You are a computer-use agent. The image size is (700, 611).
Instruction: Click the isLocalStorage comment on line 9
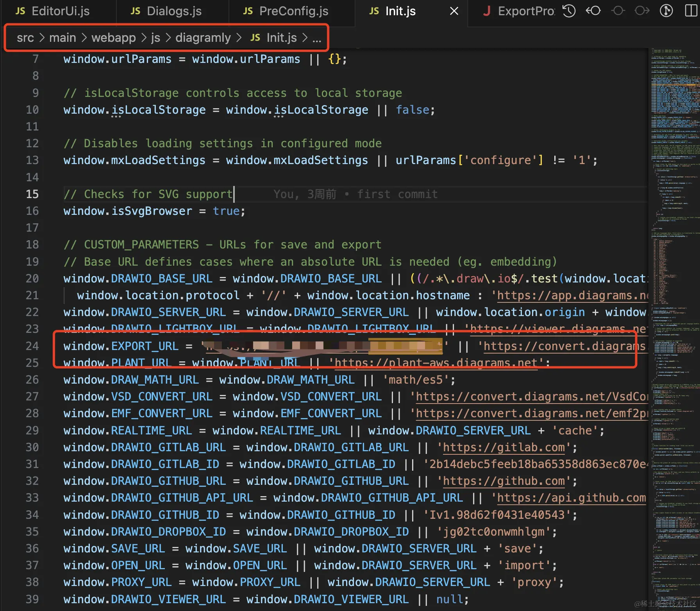click(x=233, y=93)
